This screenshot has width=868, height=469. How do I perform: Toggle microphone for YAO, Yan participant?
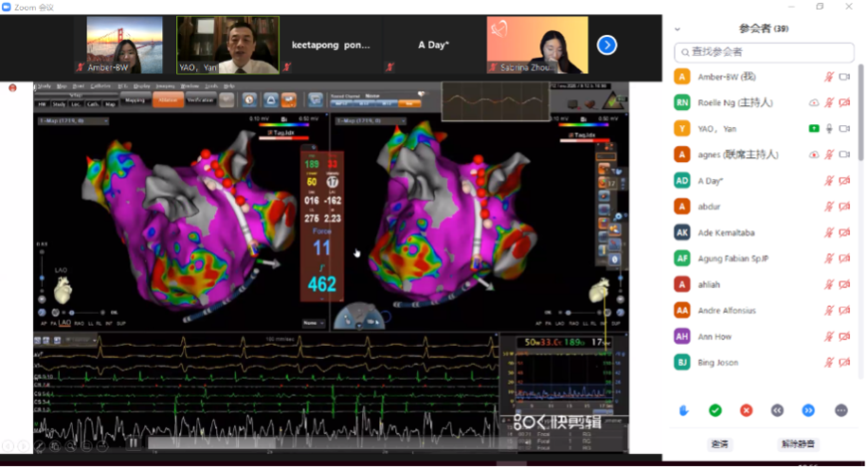click(828, 129)
